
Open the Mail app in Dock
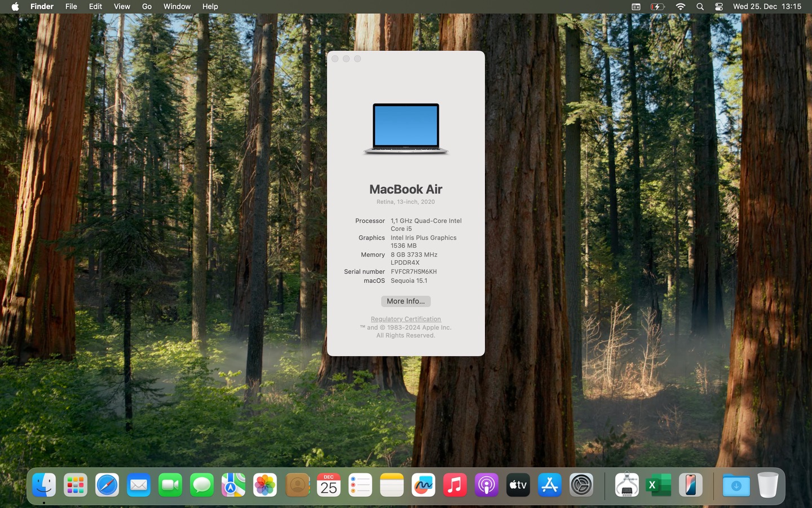[139, 485]
